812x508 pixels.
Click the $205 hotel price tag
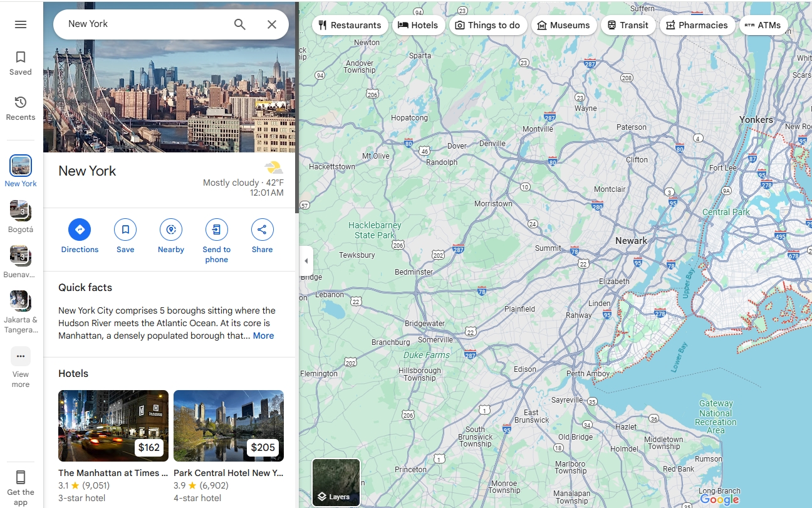tap(263, 447)
